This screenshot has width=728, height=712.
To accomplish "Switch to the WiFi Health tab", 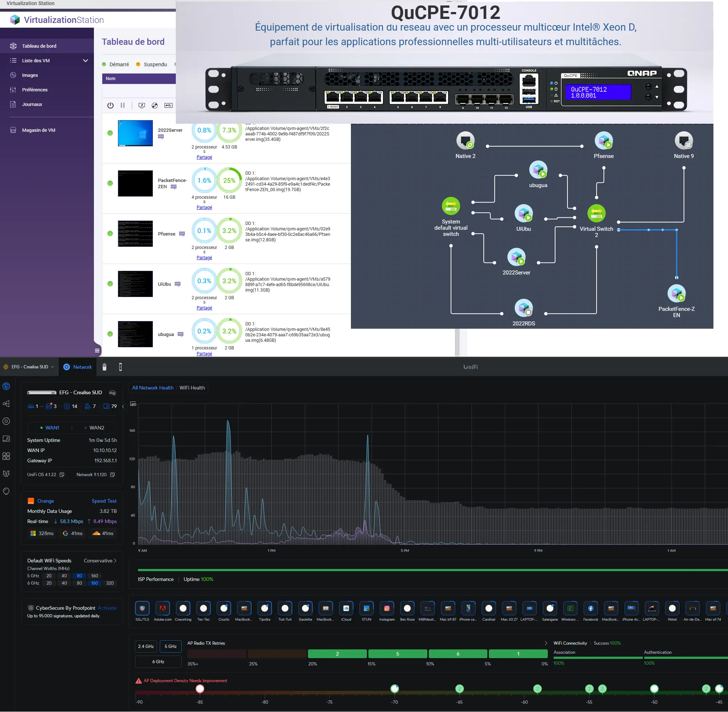I will click(x=192, y=388).
